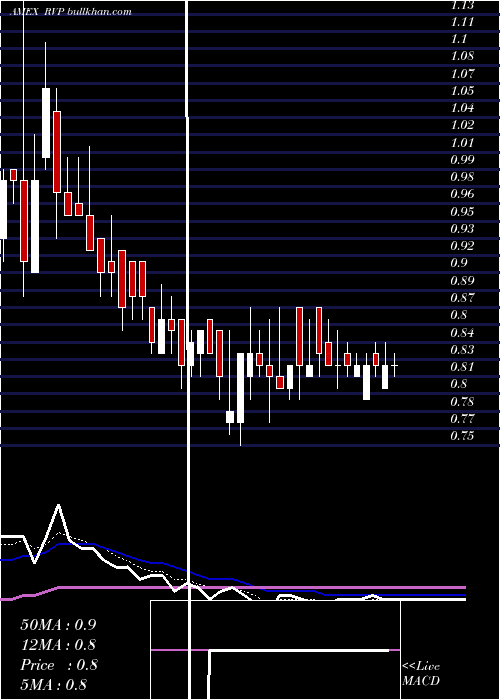The height and width of the screenshot is (700, 500).
Task: Click the Price : 0.8 readout
Action: click(59, 664)
